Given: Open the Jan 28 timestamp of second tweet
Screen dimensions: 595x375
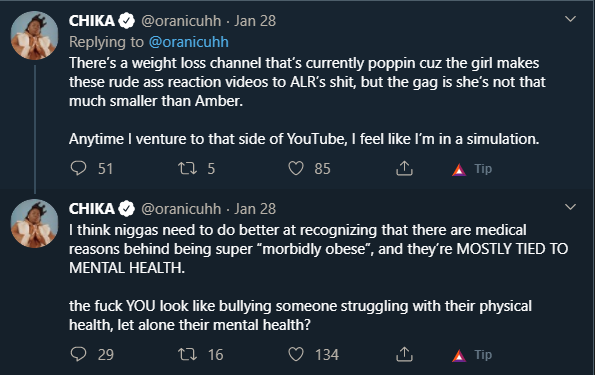Looking at the screenshot, I should click(255, 209).
